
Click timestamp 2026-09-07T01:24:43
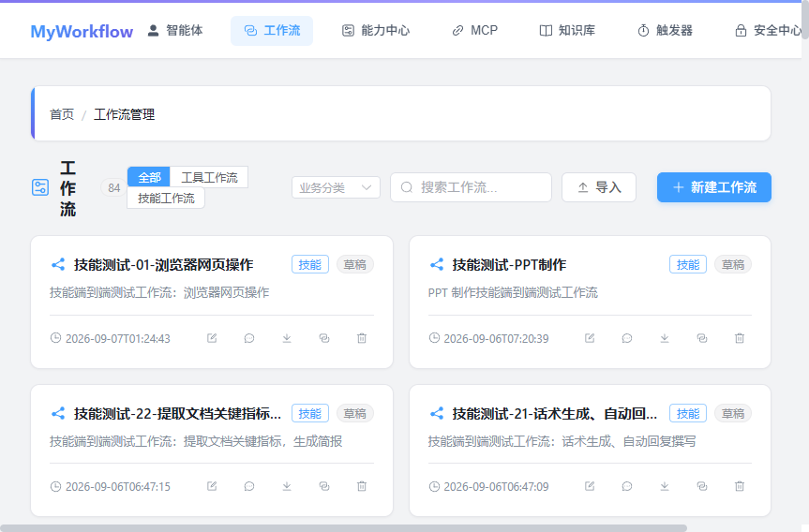pyautogui.click(x=117, y=339)
